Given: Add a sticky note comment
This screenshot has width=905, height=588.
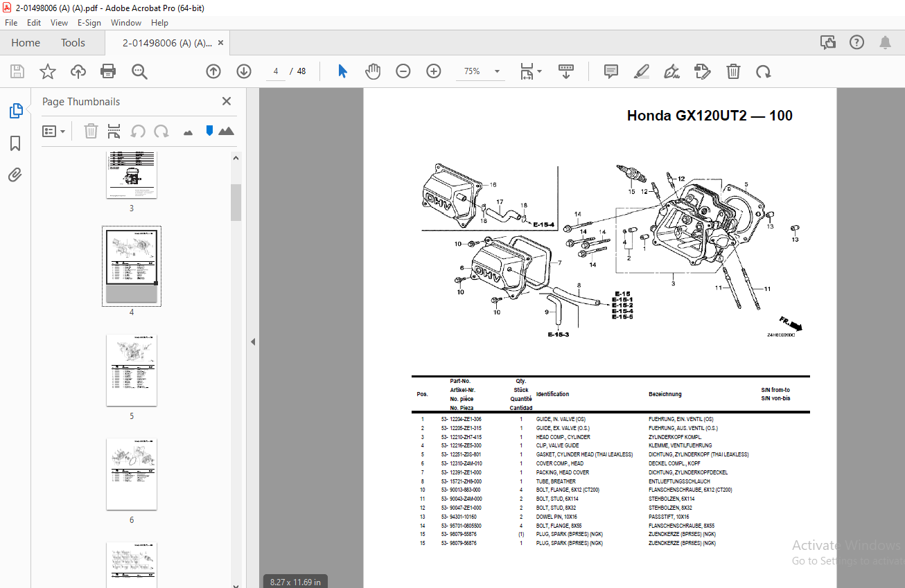Looking at the screenshot, I should [x=611, y=71].
